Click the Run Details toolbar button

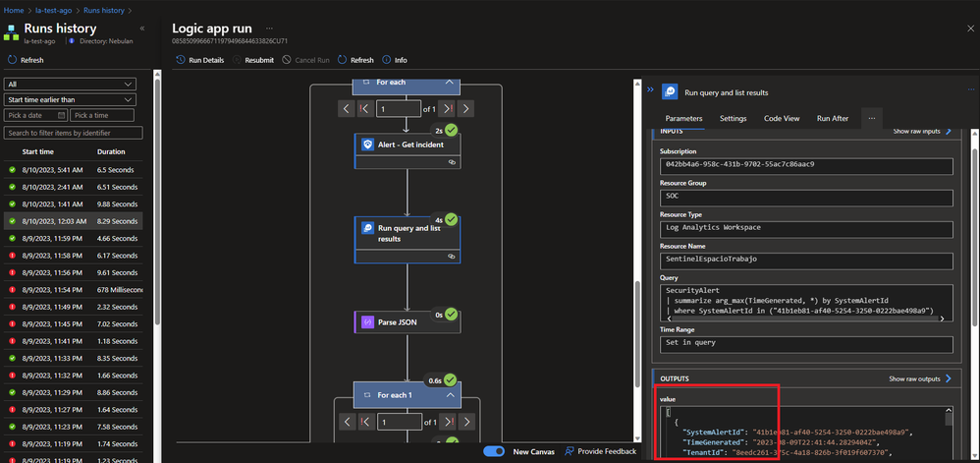pyautogui.click(x=200, y=60)
